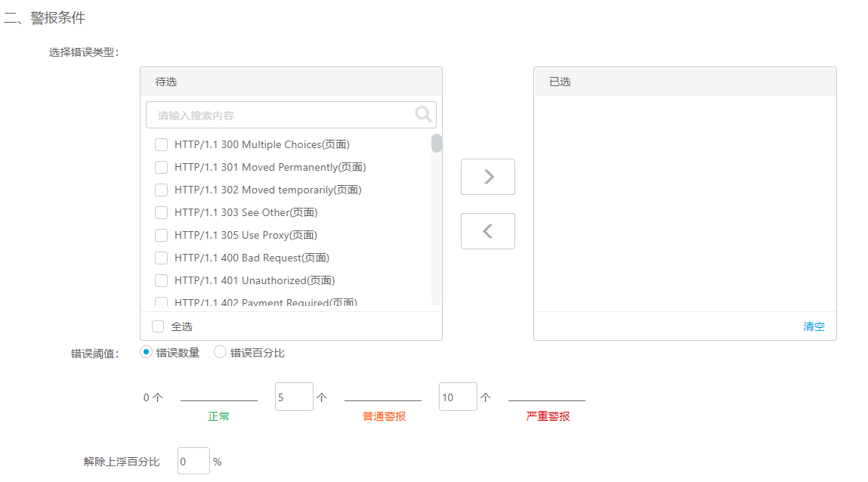Tick HTTP/1.1 401 Unauthorized checkbox

[161, 281]
